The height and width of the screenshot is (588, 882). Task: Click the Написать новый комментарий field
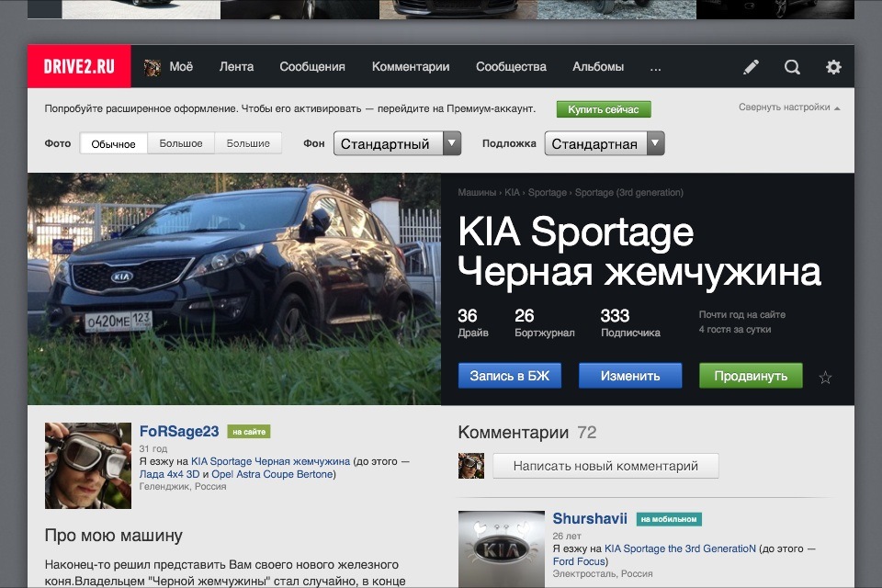(x=605, y=466)
